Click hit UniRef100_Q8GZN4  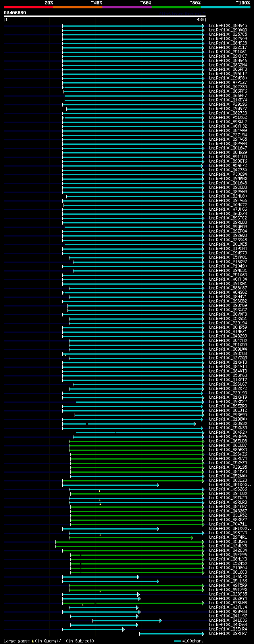point(228,65)
